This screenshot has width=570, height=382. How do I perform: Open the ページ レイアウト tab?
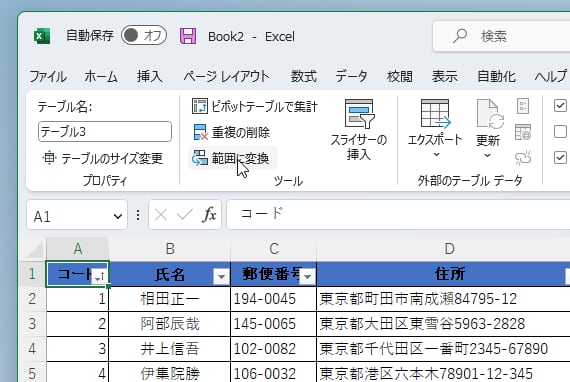pos(226,77)
